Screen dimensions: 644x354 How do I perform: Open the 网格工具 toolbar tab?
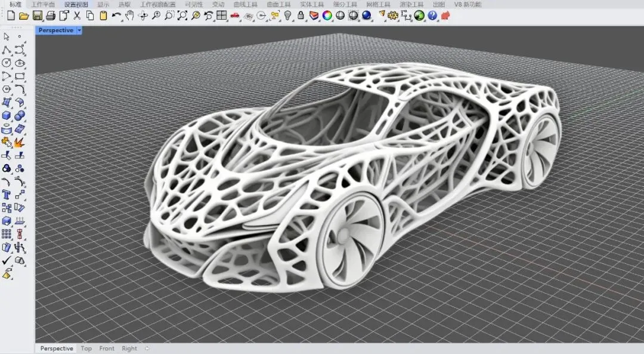378,4
